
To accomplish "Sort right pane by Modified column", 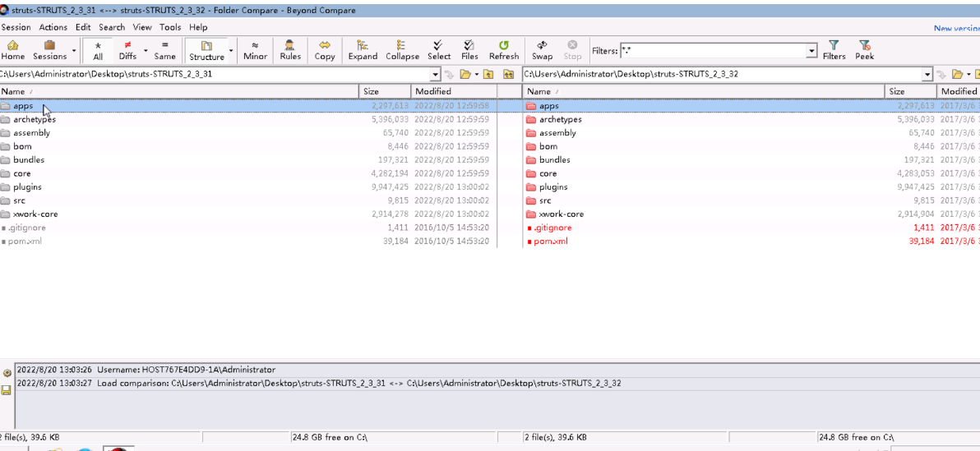I will [x=958, y=91].
